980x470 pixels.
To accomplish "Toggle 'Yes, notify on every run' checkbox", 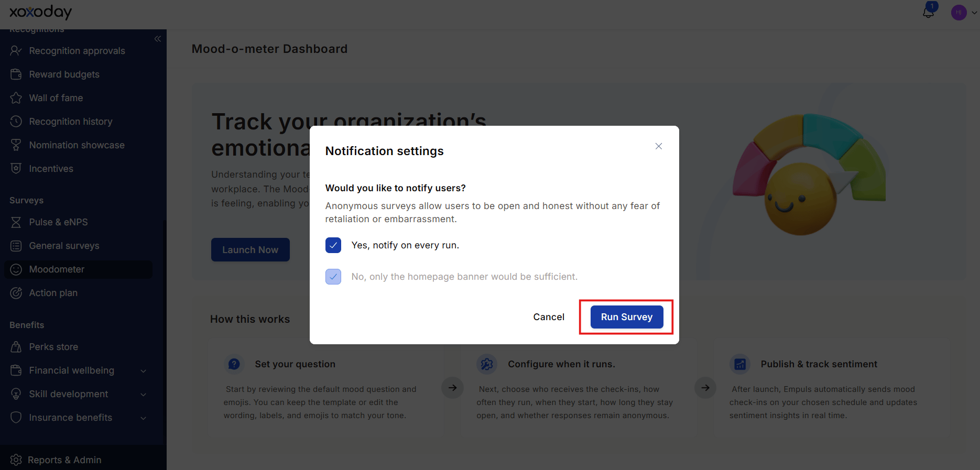I will tap(333, 245).
